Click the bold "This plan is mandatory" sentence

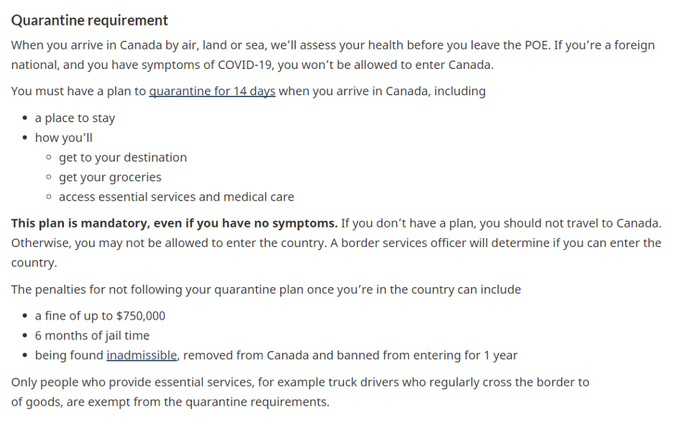pos(174,223)
